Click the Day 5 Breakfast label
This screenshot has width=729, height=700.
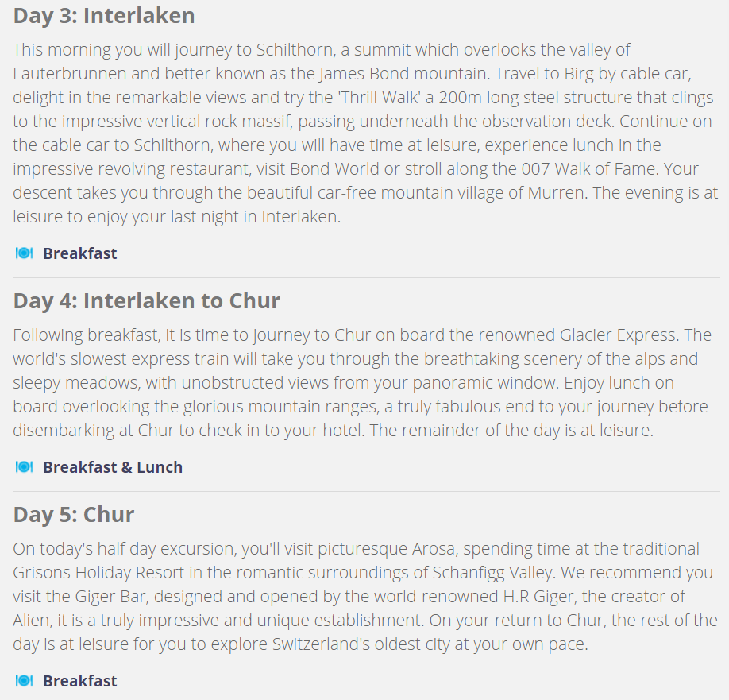point(80,681)
